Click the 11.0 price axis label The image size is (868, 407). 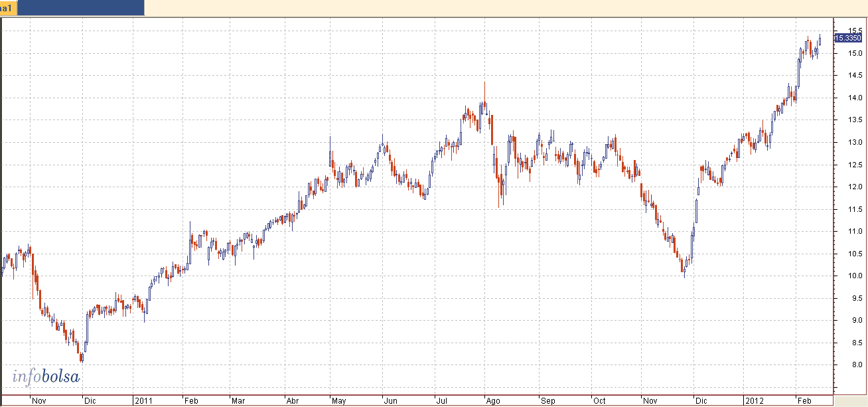(855, 231)
